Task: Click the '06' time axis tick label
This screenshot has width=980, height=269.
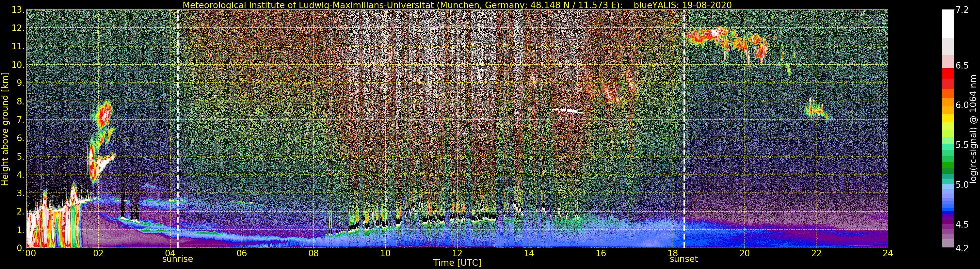Action: coord(242,253)
